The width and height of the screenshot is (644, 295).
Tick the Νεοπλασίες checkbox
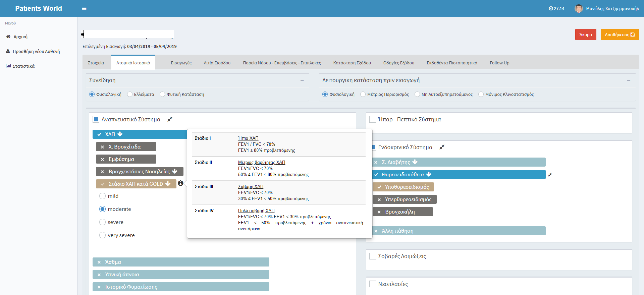click(372, 284)
